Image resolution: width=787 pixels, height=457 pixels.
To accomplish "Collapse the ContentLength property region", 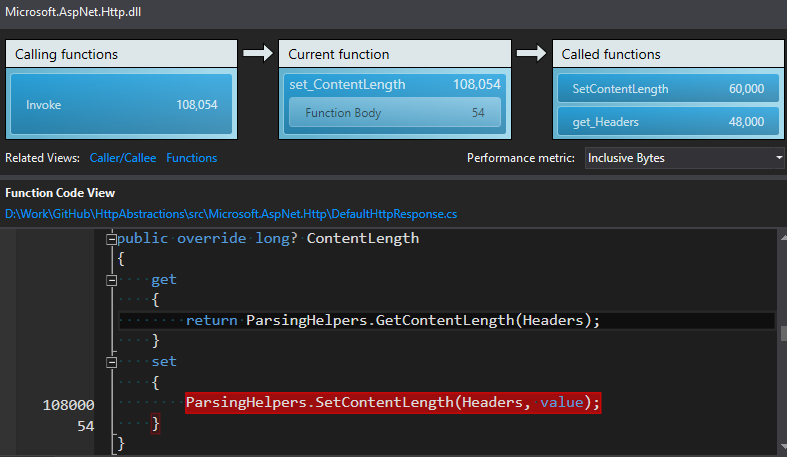I will [x=111, y=239].
